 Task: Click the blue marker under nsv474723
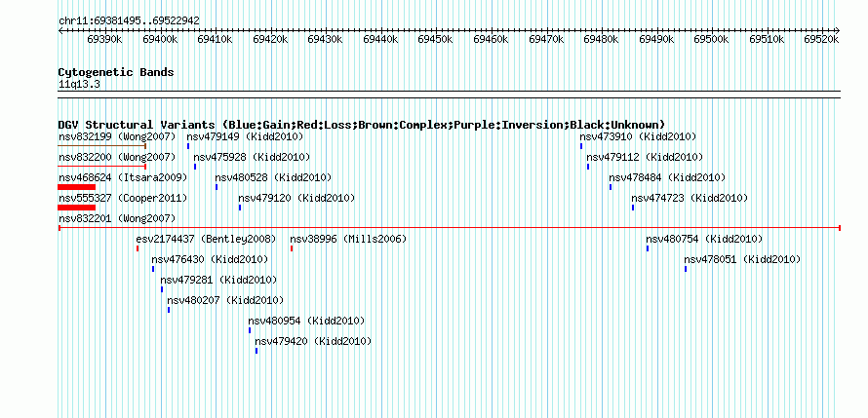tap(633, 208)
